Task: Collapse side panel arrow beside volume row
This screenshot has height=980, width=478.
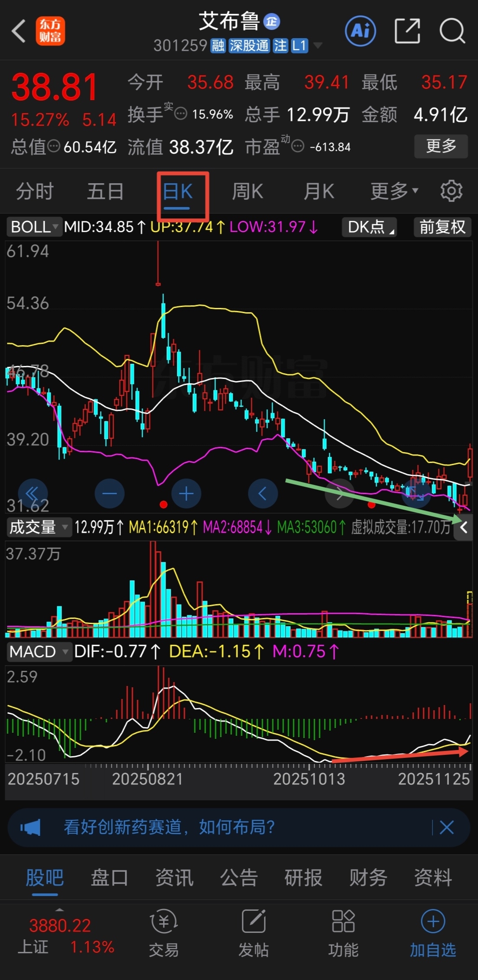Action: point(463,527)
